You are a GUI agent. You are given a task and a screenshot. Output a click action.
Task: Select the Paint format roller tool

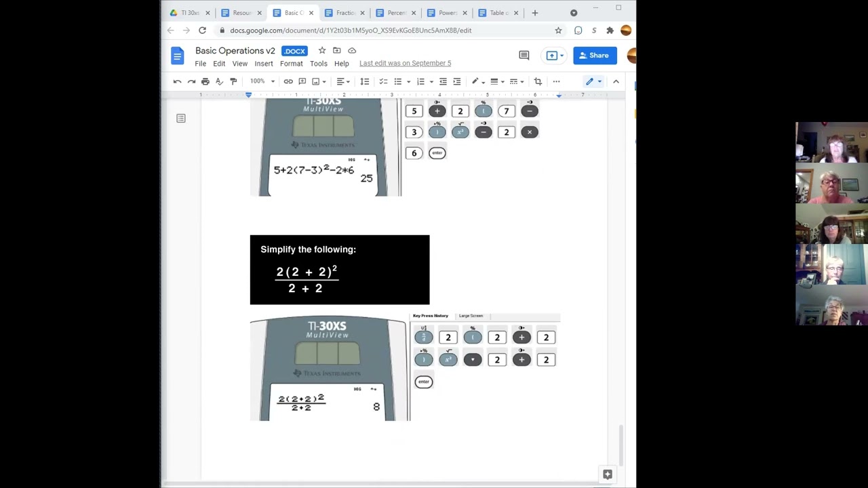click(233, 81)
